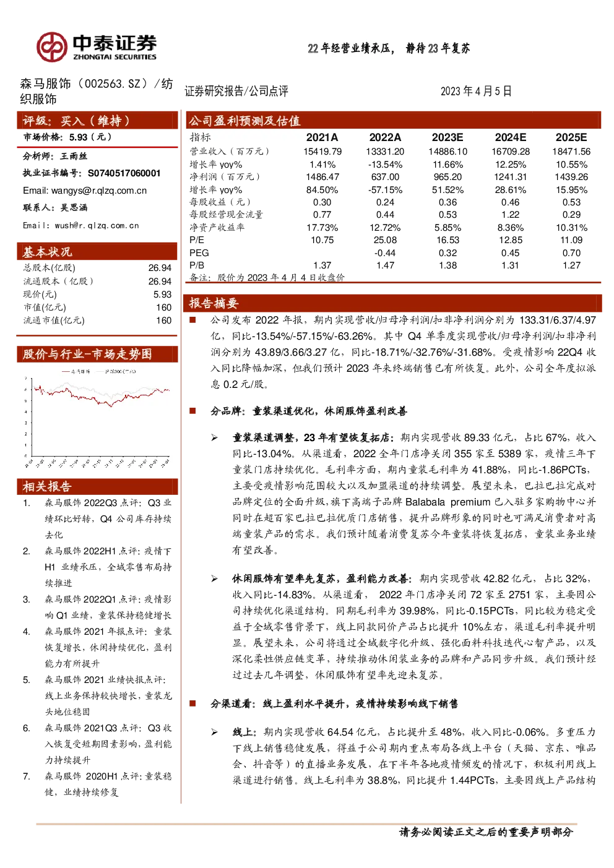Screen dimensions: 614x868
Task: Click revenue cell '13331.20'
Action: click(385, 152)
